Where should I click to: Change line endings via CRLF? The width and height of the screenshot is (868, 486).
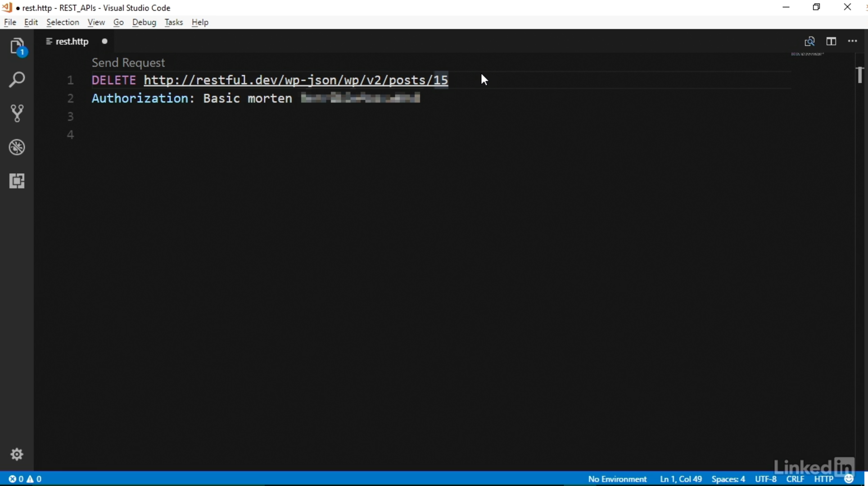pos(795,479)
